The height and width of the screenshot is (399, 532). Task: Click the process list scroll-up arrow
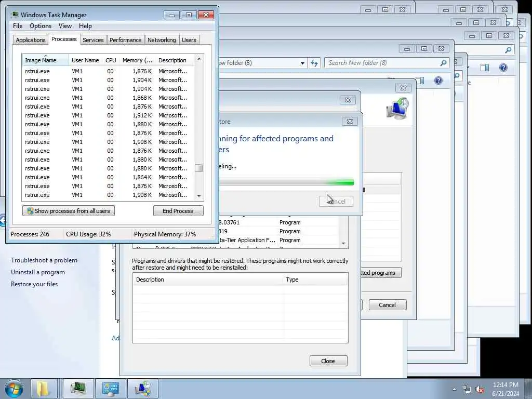(x=199, y=59)
